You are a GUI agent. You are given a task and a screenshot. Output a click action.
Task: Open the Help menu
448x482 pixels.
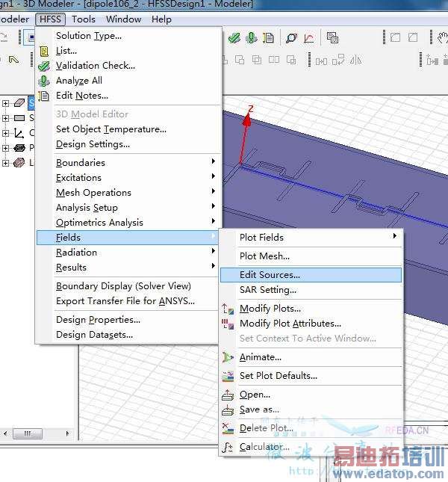pos(161,19)
